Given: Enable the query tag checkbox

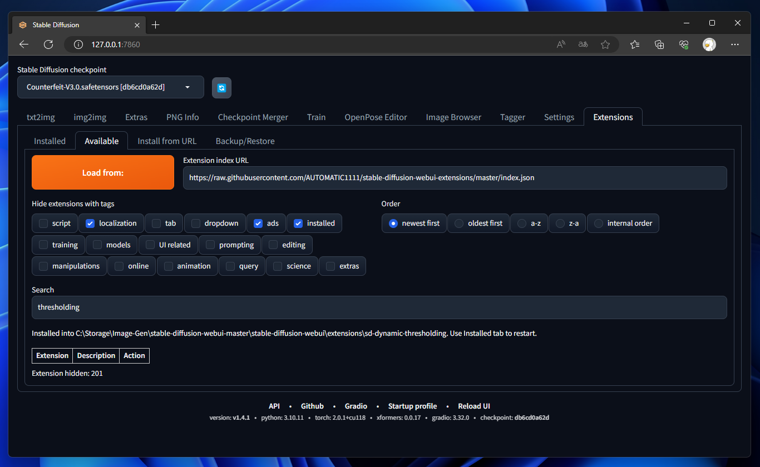Looking at the screenshot, I should [x=230, y=266].
